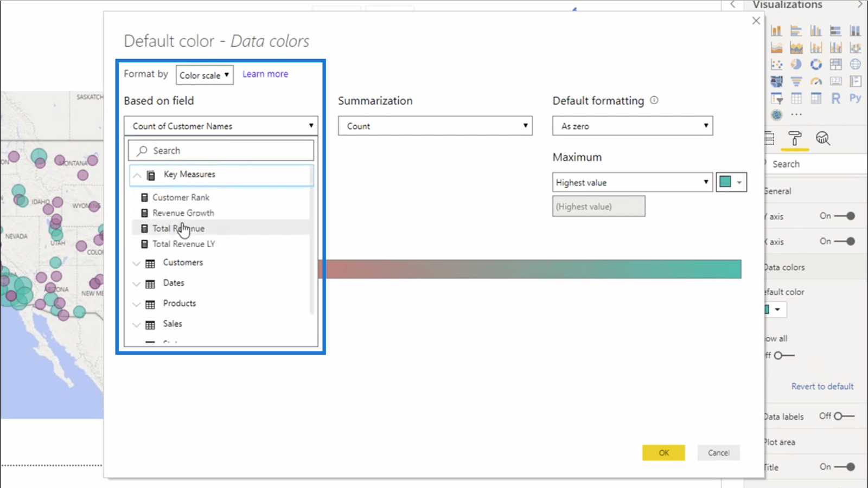868x488 pixels.
Task: Select the matrix visual
Action: pyautogui.click(x=816, y=98)
